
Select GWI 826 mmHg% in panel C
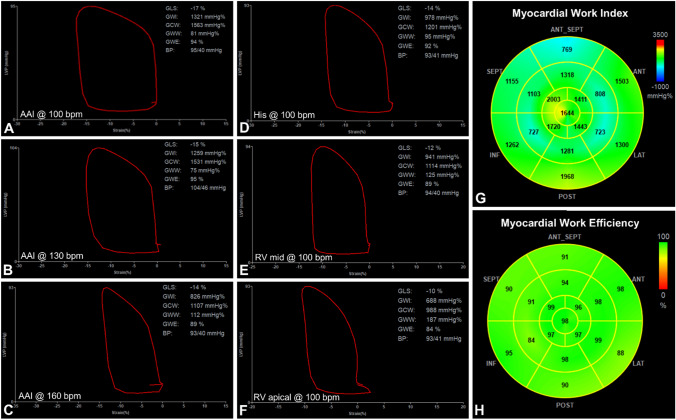205,297
